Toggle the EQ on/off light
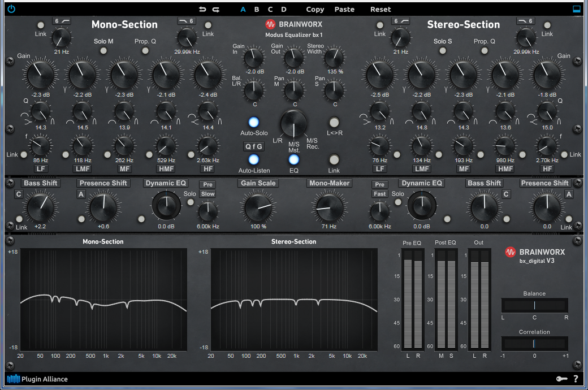Image resolution: width=588 pixels, height=390 pixels. pyautogui.click(x=294, y=160)
